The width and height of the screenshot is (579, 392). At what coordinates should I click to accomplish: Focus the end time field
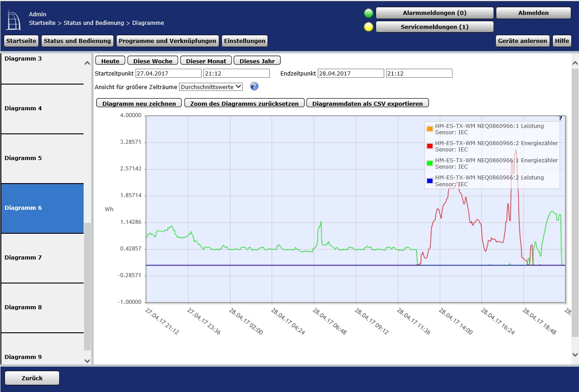tap(419, 73)
